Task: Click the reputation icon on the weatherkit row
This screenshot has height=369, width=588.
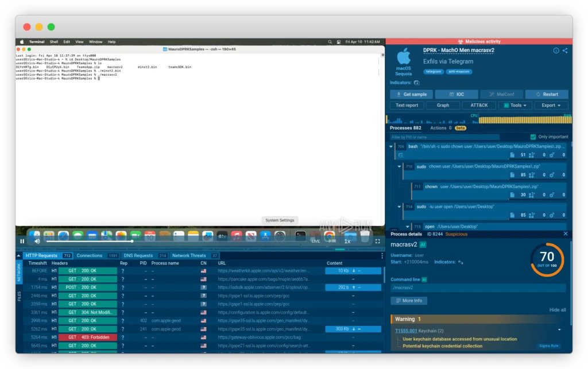Action: pos(123,271)
